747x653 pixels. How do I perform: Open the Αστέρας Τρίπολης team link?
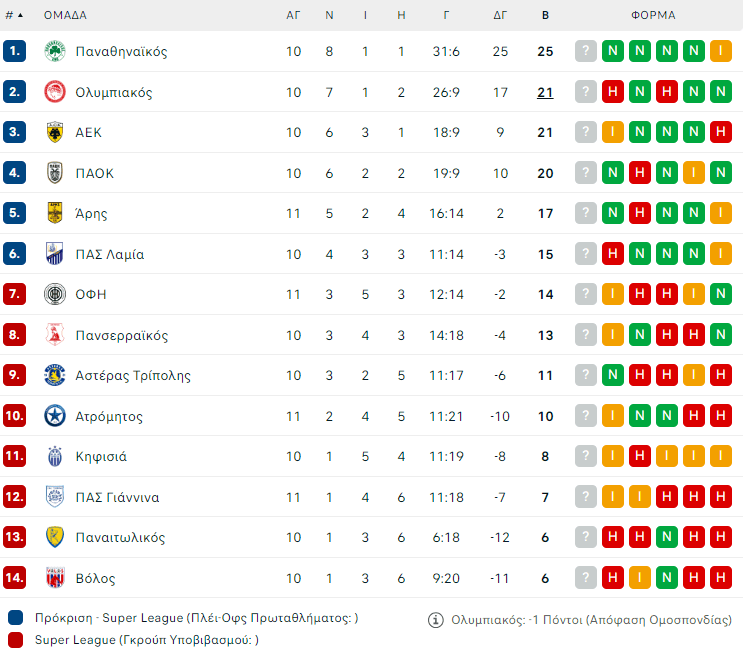pos(132,376)
